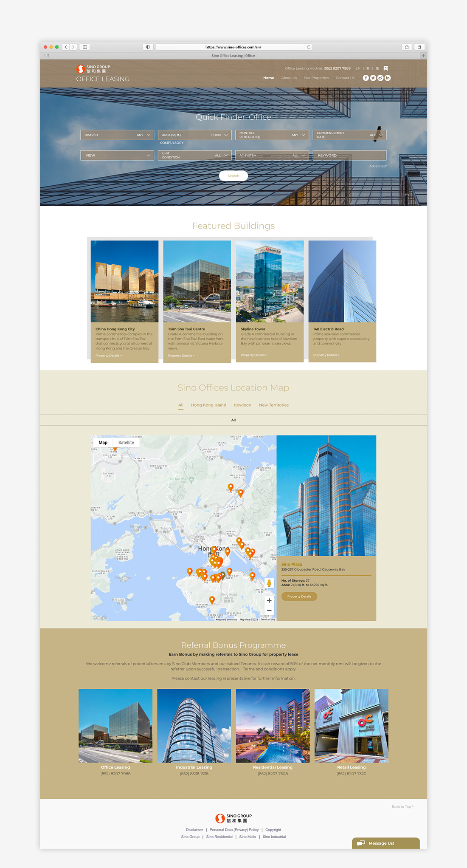Click the Street View pegman icon
467x868 pixels.
pyautogui.click(x=269, y=583)
